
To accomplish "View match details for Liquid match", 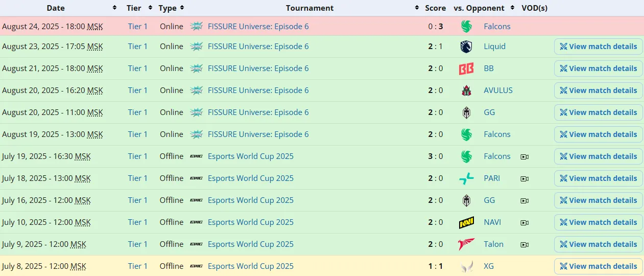I will click(x=599, y=47).
